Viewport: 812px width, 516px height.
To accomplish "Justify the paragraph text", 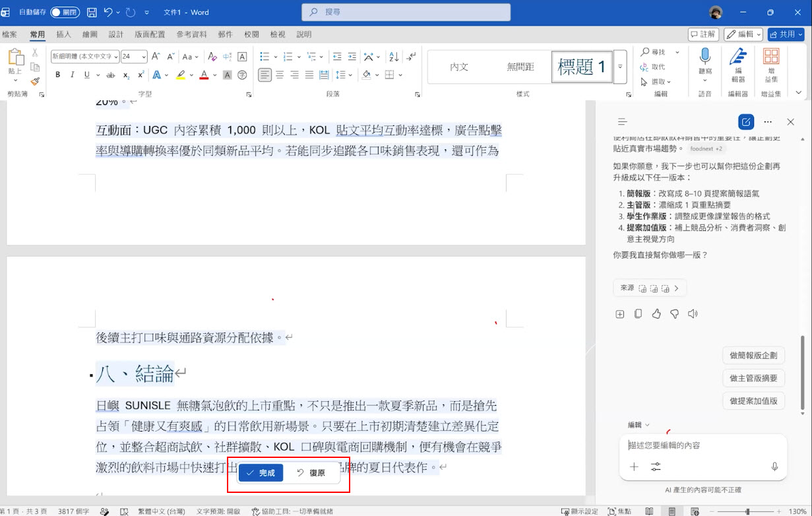I will point(309,75).
